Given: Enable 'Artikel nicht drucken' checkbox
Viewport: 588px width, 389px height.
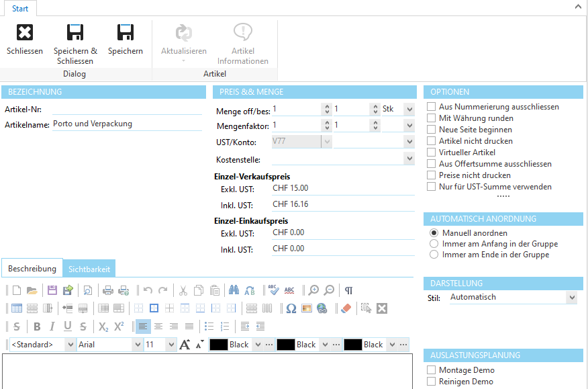Looking at the screenshot, I should click(432, 141).
